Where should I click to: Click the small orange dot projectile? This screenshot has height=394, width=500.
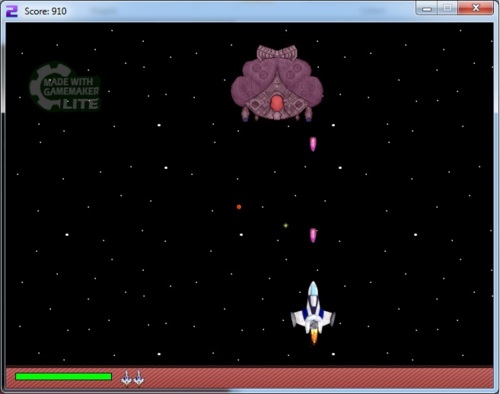239,207
